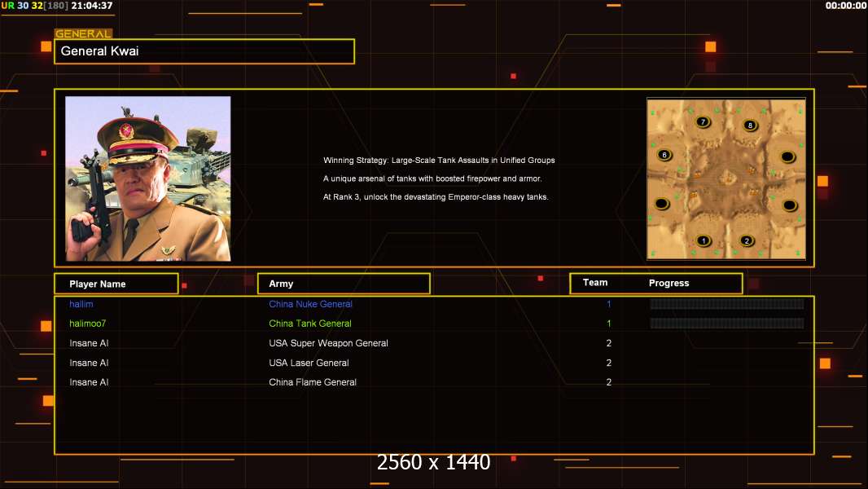Click the Player Name column header
Screen dimensions: 868x489
click(x=116, y=284)
